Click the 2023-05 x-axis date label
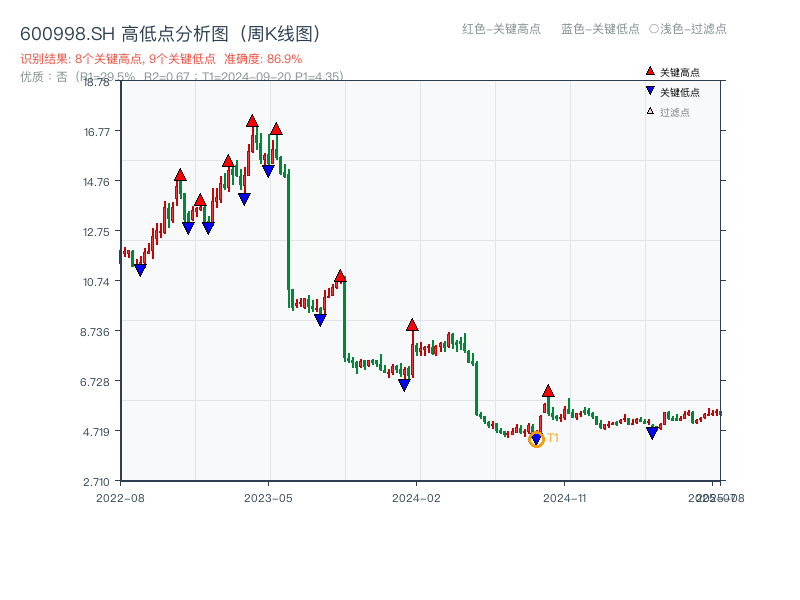 pos(268,497)
